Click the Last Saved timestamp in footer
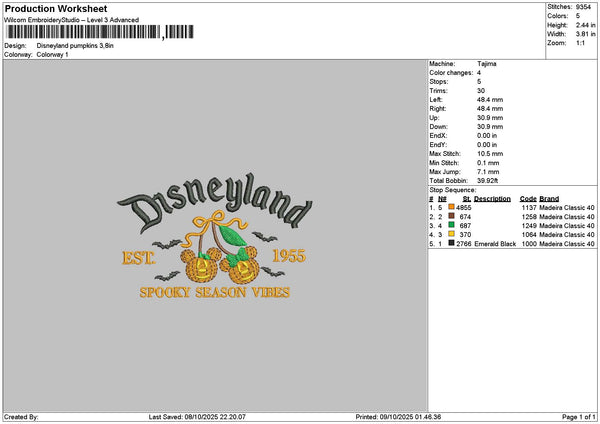 click(197, 417)
